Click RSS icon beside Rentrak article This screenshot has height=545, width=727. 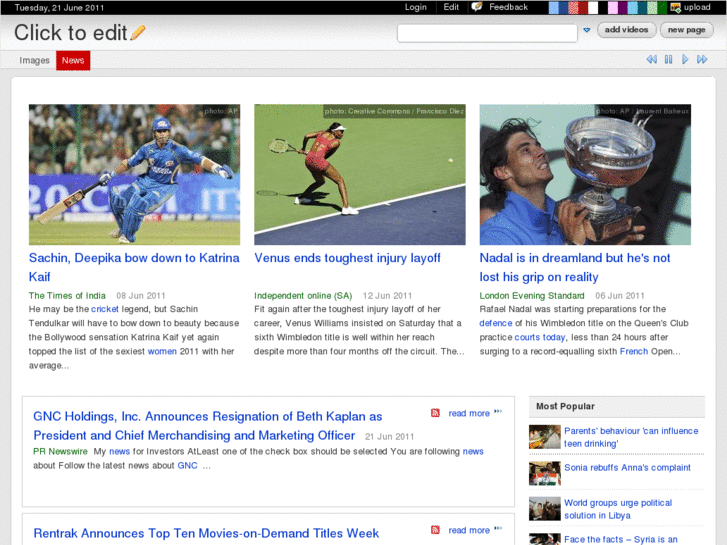point(435,530)
